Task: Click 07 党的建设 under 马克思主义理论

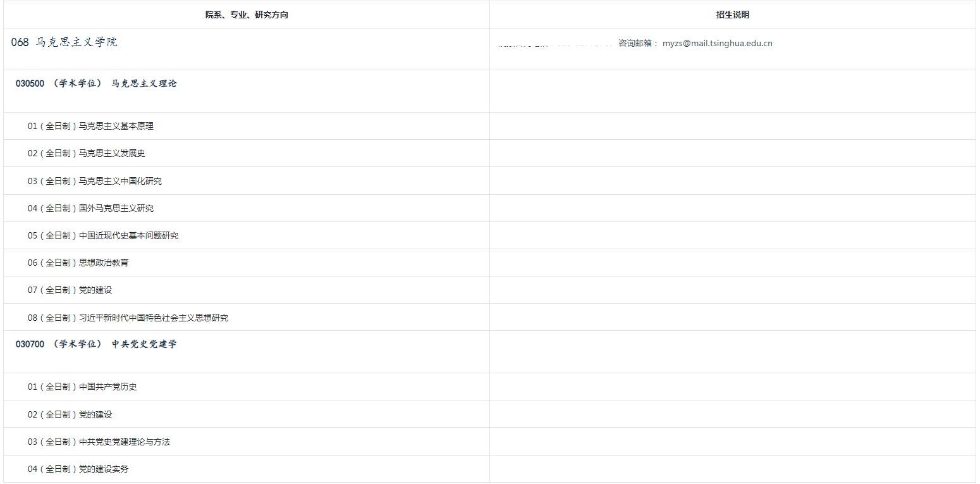Action: click(70, 290)
